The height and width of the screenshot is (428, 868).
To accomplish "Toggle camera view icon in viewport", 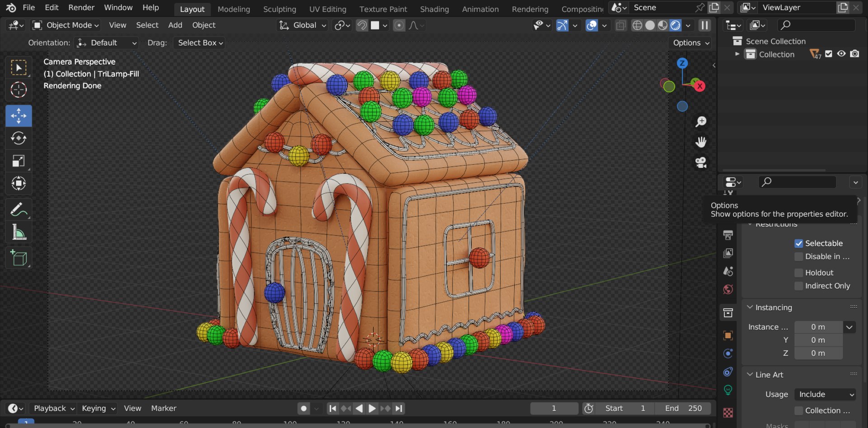I will (701, 162).
